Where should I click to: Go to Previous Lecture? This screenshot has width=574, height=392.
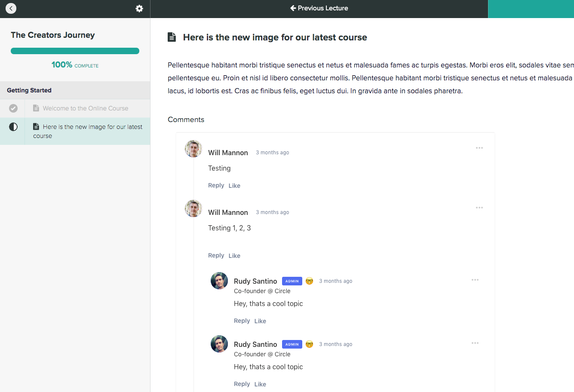click(319, 8)
